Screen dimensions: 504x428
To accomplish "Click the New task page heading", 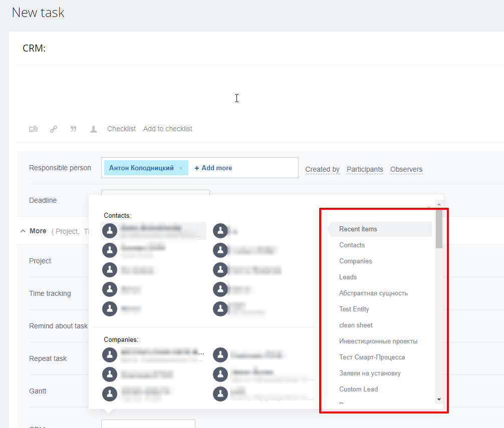I will [x=38, y=13].
